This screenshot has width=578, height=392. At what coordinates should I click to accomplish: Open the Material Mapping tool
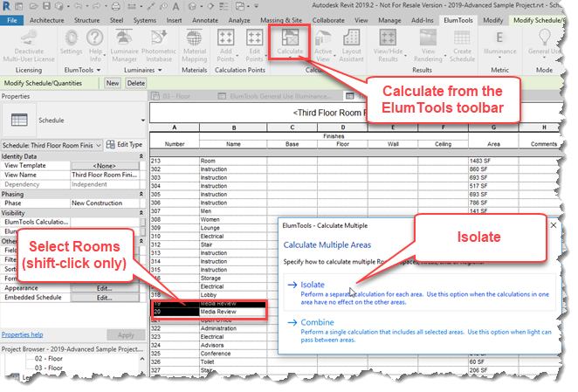tap(195, 42)
